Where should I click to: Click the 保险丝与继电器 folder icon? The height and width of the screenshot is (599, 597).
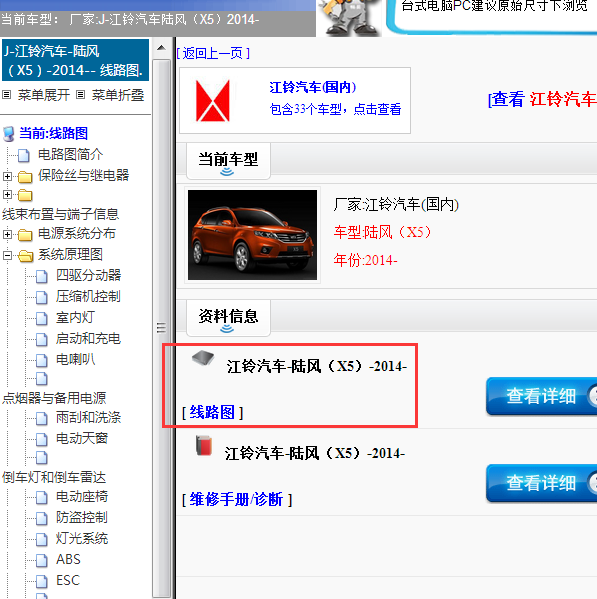[25, 177]
